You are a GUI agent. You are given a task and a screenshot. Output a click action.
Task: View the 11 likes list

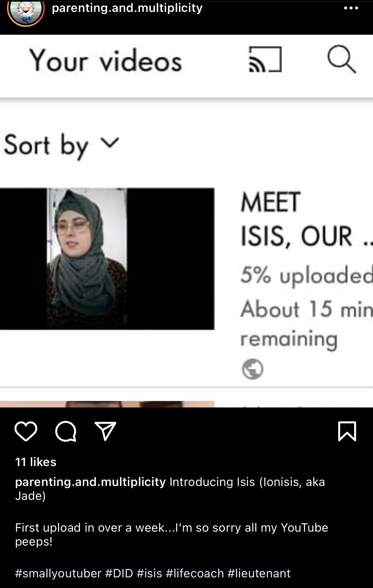tap(36, 462)
